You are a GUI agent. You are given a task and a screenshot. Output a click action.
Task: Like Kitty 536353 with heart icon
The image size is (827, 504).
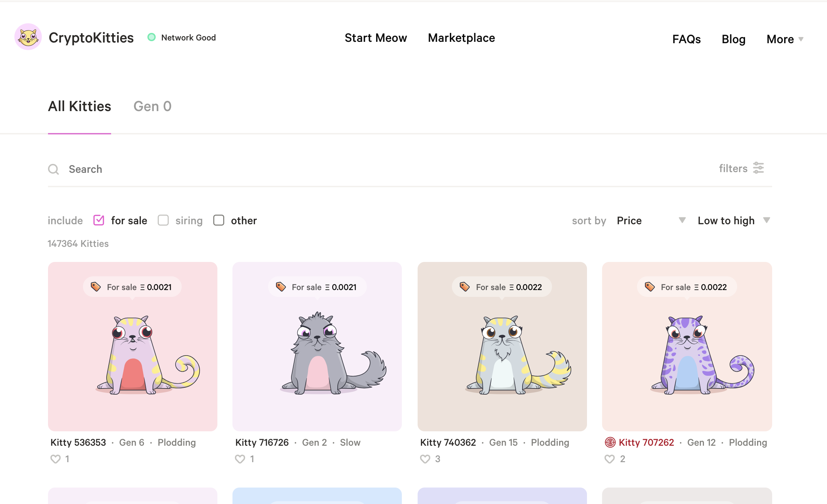[56, 459]
